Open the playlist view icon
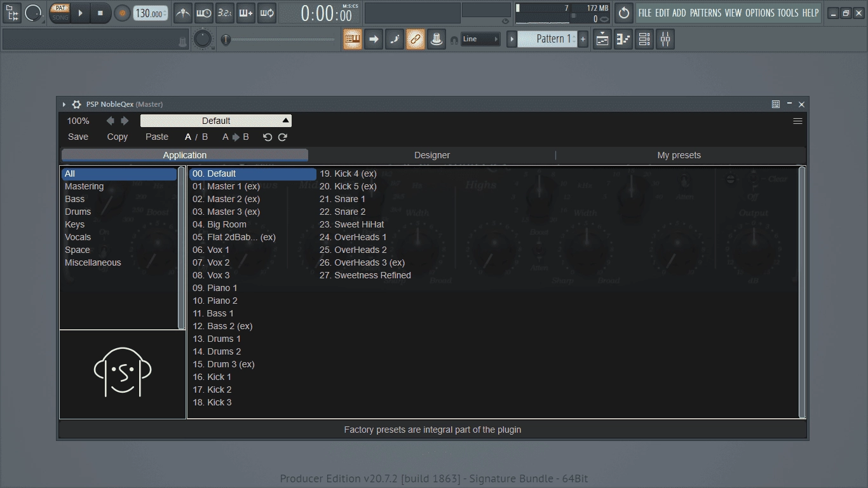This screenshot has width=868, height=488. pyautogui.click(x=602, y=39)
